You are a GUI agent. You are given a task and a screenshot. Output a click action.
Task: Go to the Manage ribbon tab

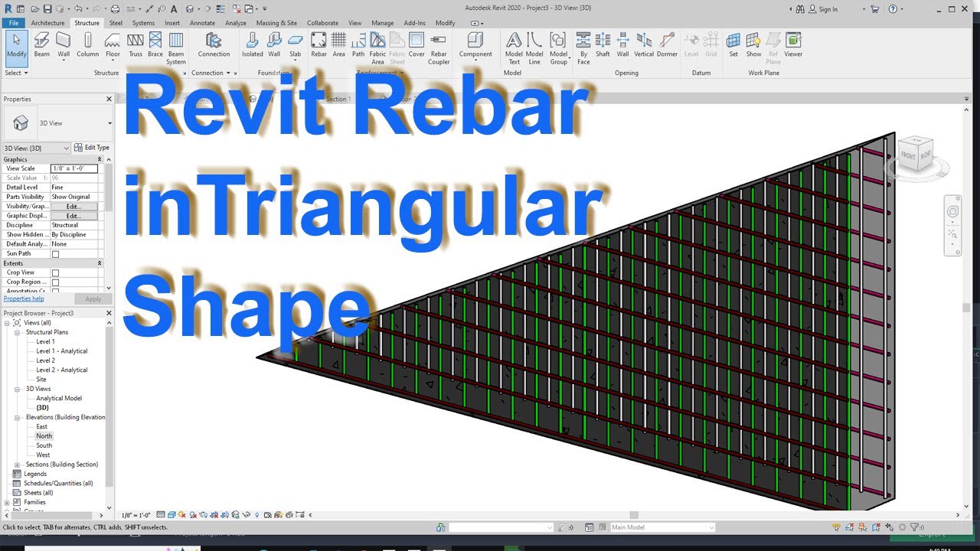[383, 23]
